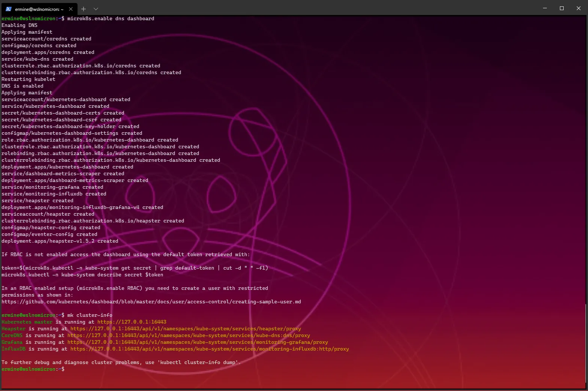Open a new tab with the plus button
This screenshot has height=391, width=588.
click(x=84, y=9)
